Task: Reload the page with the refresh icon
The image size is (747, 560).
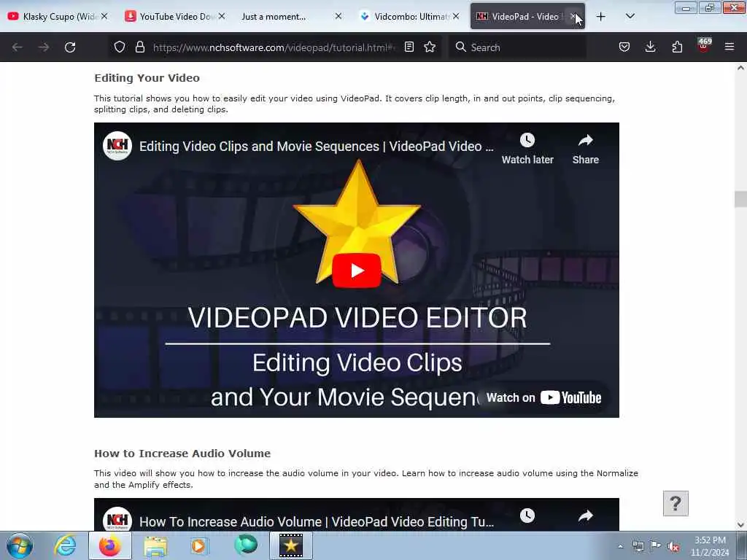Action: tap(70, 47)
